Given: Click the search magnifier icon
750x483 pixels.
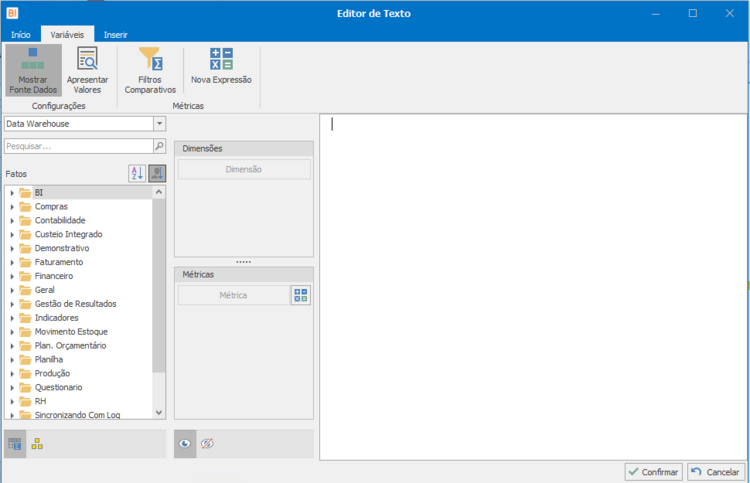Looking at the screenshot, I should (x=160, y=146).
